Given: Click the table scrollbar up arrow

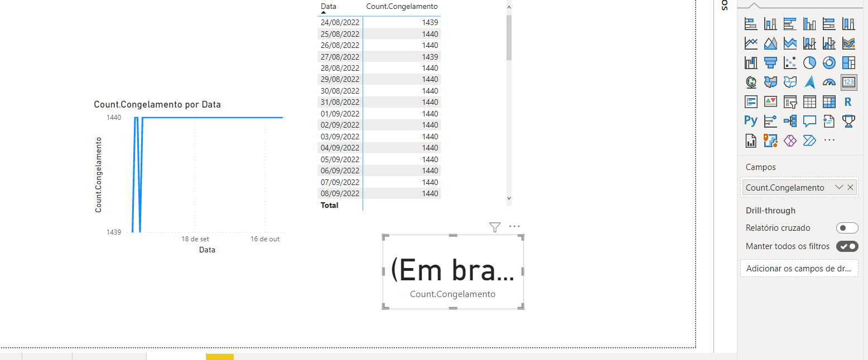Looking at the screenshot, I should [509, 6].
